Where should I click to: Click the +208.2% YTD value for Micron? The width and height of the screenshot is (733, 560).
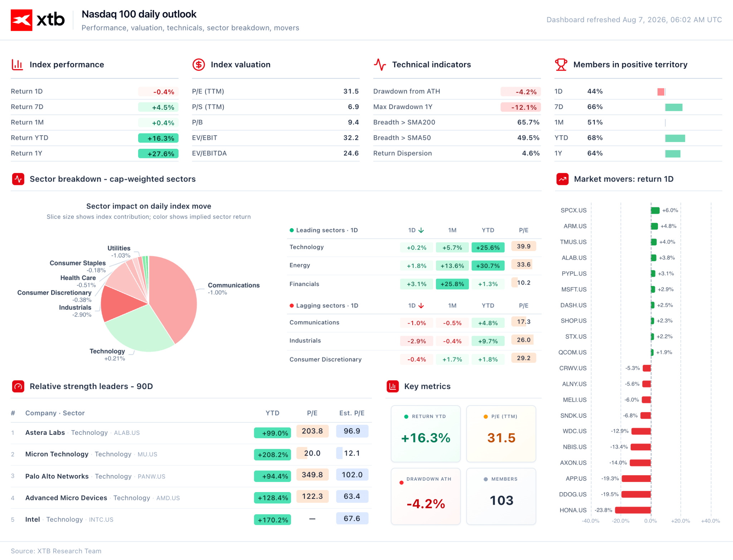[272, 455]
